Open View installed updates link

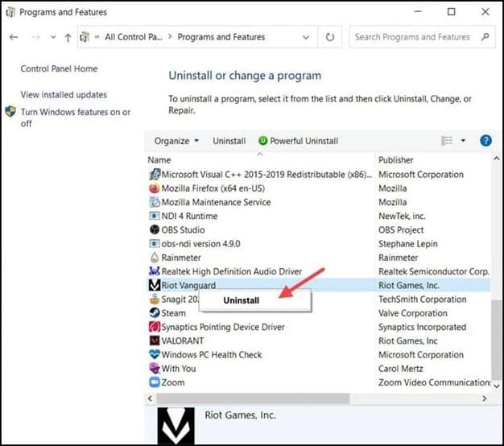pos(64,95)
